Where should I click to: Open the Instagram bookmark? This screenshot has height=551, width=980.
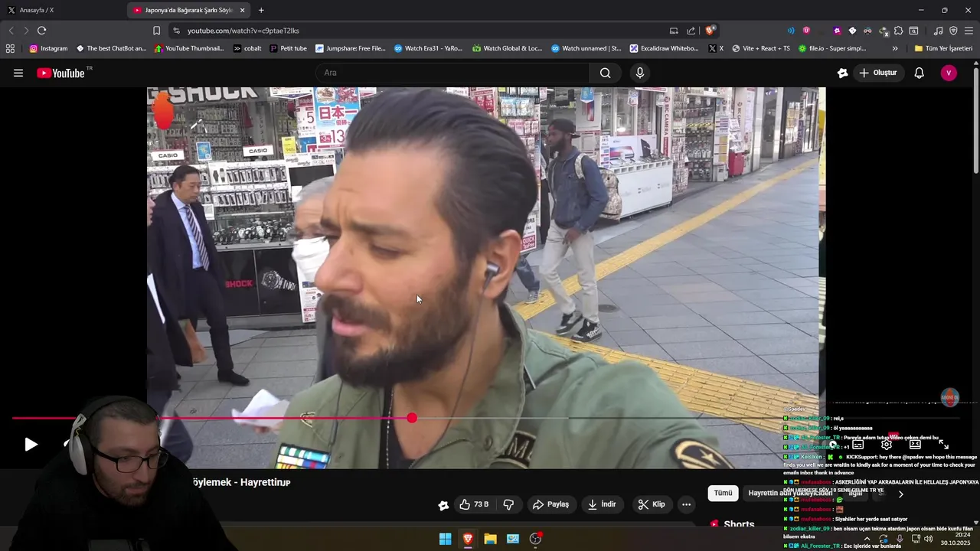tap(48, 48)
